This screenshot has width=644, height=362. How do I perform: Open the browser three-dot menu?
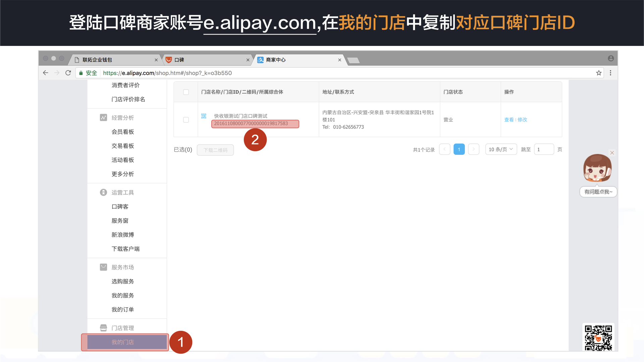click(610, 73)
